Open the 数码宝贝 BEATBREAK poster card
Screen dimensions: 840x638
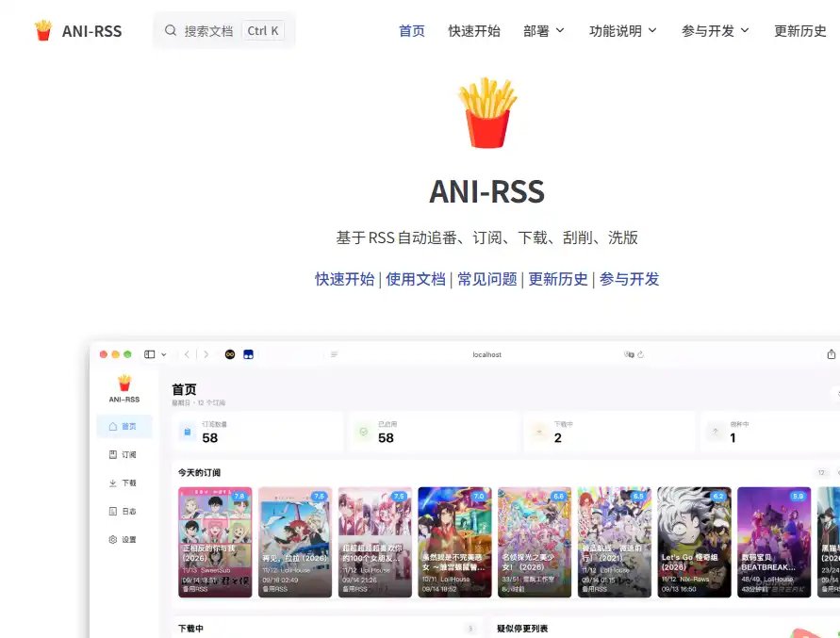coord(774,542)
